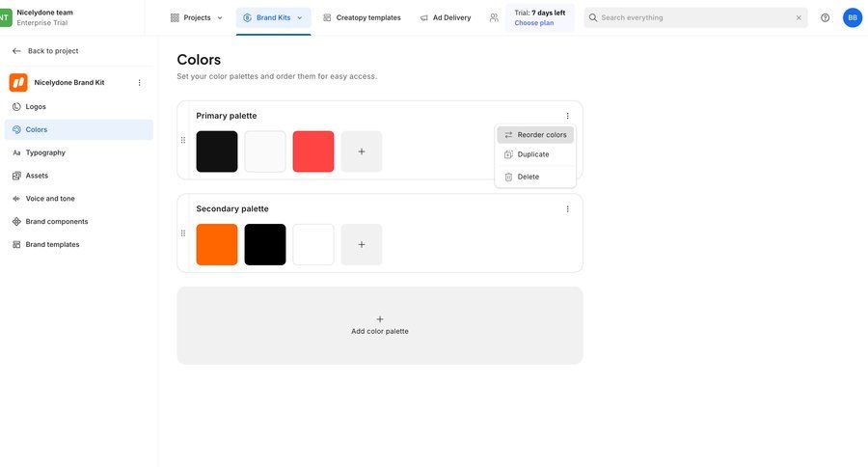This screenshot has width=868, height=467.
Task: Click the Nicelydone team green avatar
Action: click(6, 17)
